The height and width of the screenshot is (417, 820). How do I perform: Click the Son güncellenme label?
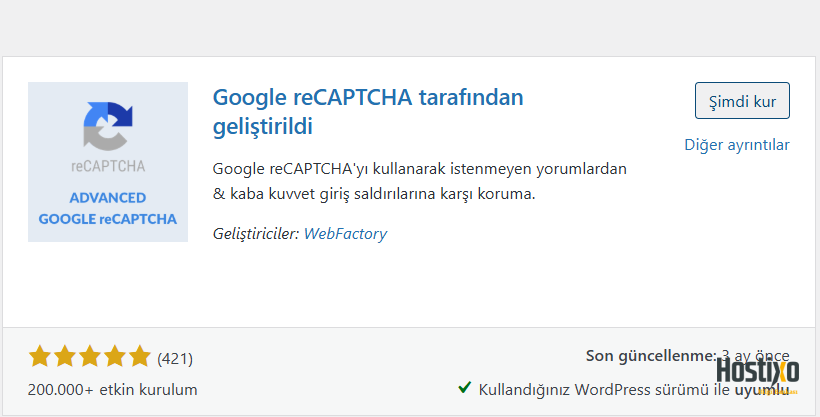point(651,356)
